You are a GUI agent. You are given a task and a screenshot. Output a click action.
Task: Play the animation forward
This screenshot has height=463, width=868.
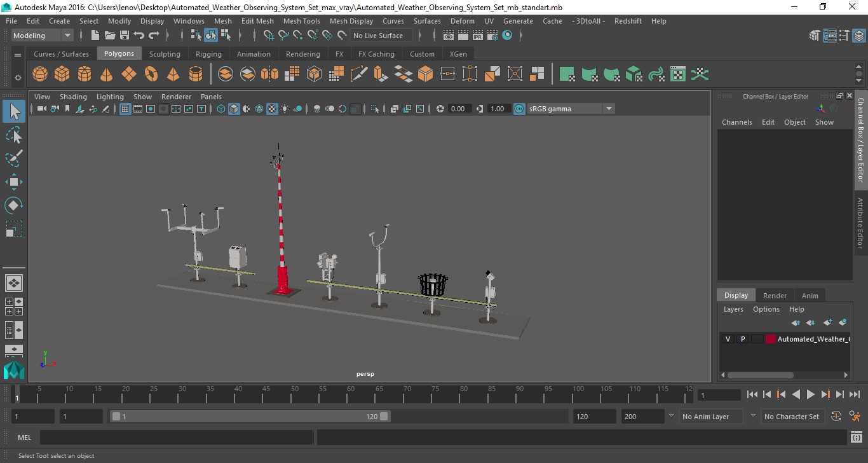point(810,394)
